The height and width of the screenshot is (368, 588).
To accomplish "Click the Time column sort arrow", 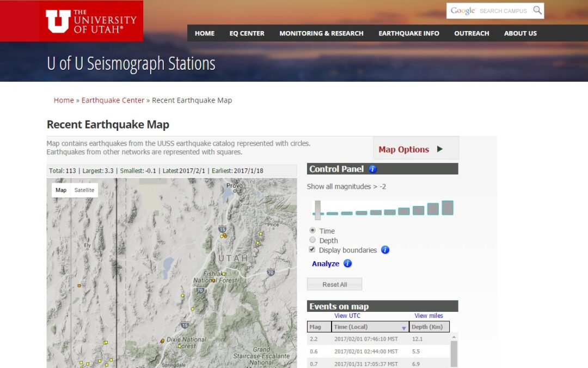I will coord(404,328).
